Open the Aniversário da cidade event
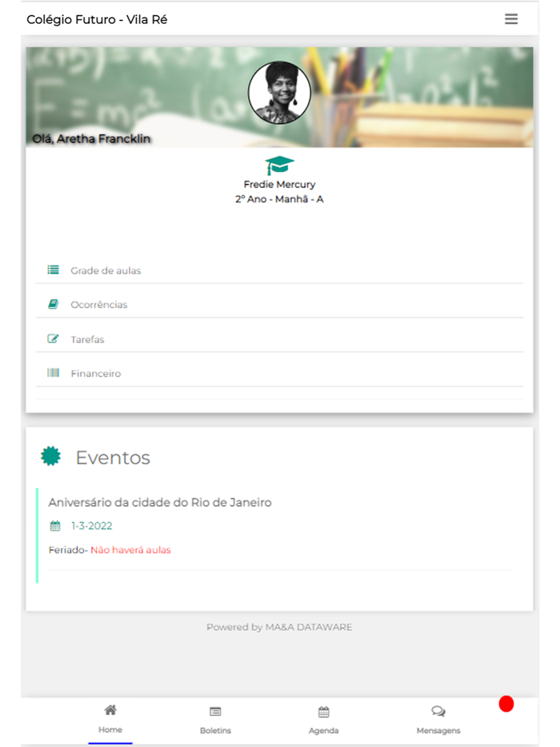 (160, 502)
